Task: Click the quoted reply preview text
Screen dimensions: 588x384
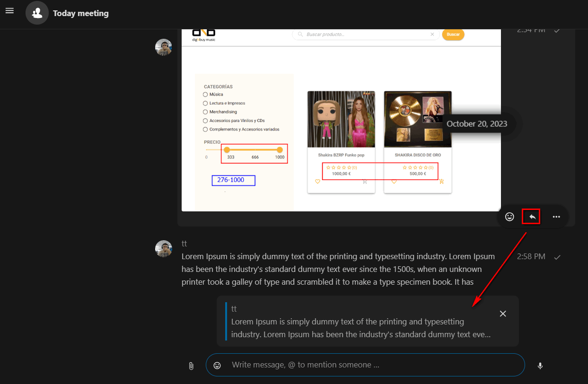Action: [360, 328]
